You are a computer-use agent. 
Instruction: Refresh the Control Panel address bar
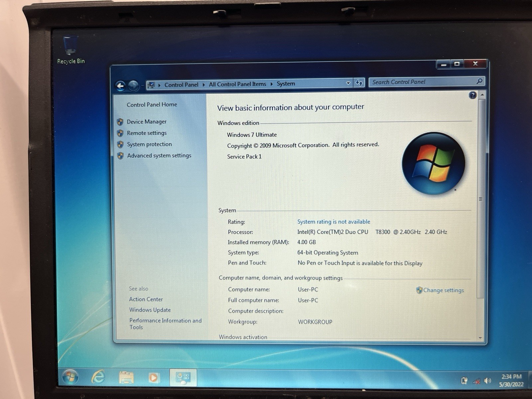coord(359,82)
